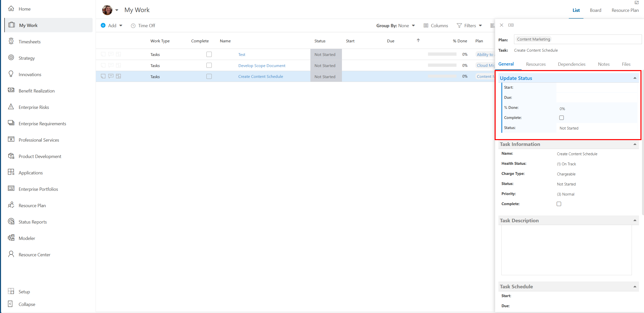The width and height of the screenshot is (644, 313).
Task: Click the My Work briefcase icon
Action: pyautogui.click(x=12, y=25)
